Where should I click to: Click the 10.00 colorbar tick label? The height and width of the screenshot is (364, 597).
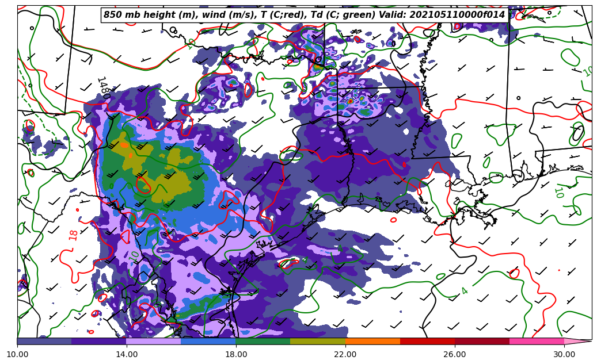tap(17, 355)
